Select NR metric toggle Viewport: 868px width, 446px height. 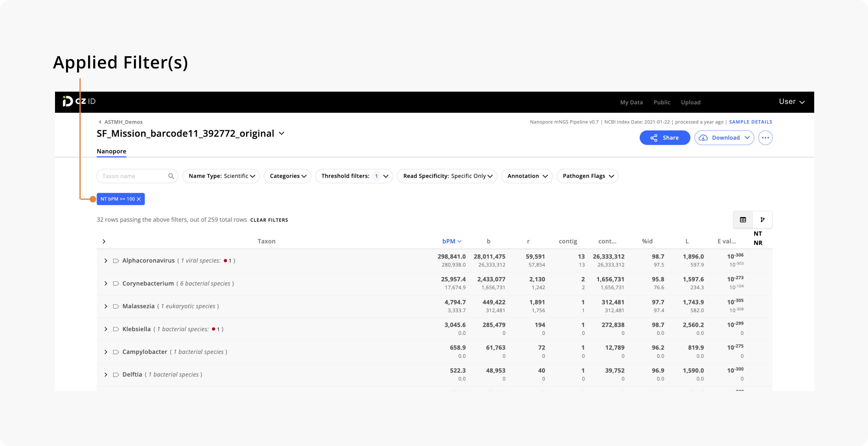pos(758,243)
